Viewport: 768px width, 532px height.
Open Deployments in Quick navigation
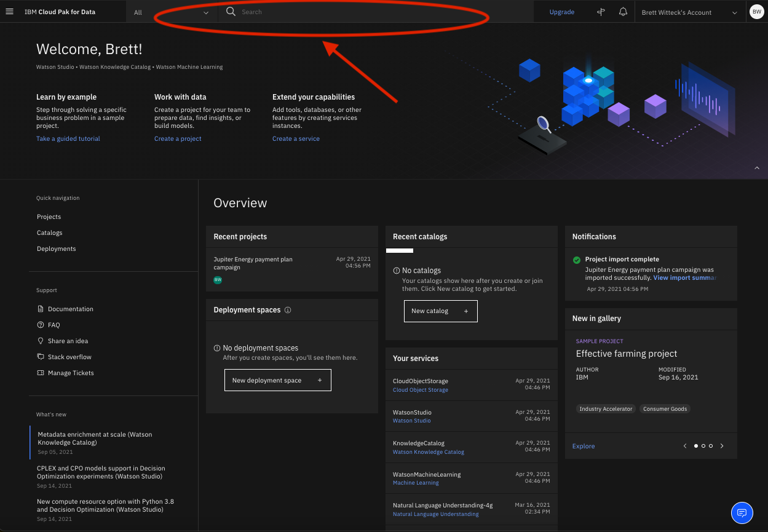click(57, 248)
